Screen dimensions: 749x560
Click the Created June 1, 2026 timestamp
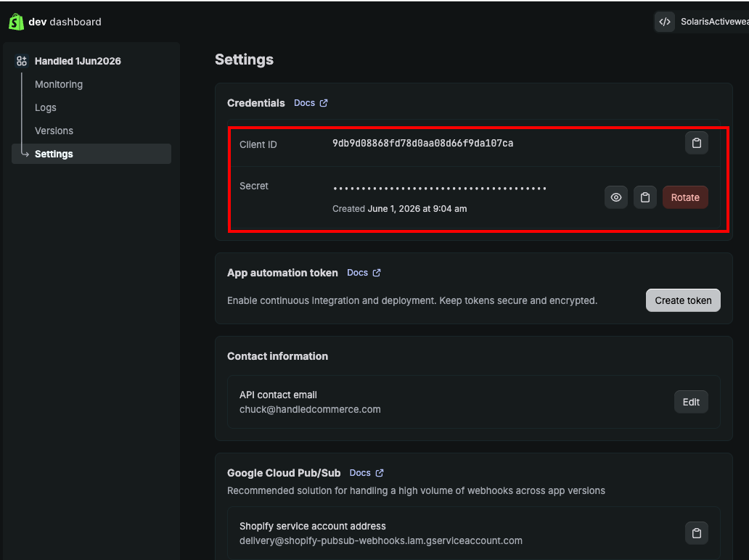399,209
